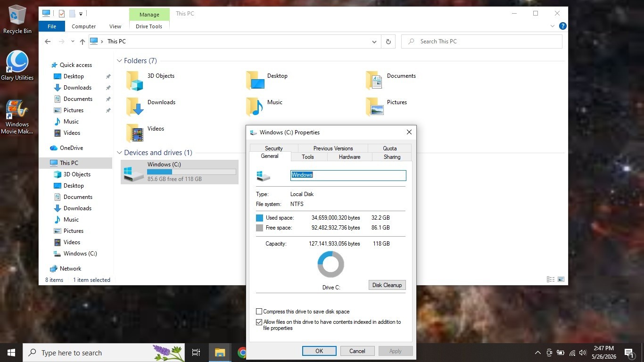Image resolution: width=644 pixels, height=362 pixels.
Task: Open the Drive Tools ribbon tab
Action: [x=149, y=26]
